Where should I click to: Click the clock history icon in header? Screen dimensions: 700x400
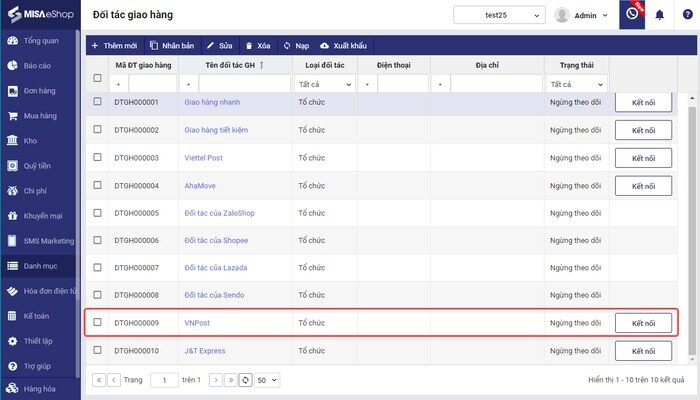coord(631,15)
